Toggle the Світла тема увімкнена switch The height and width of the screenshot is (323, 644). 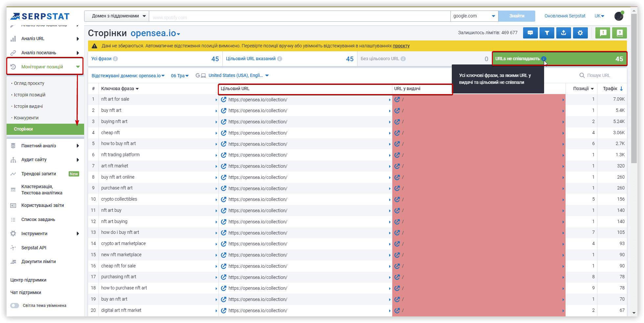pos(14,306)
